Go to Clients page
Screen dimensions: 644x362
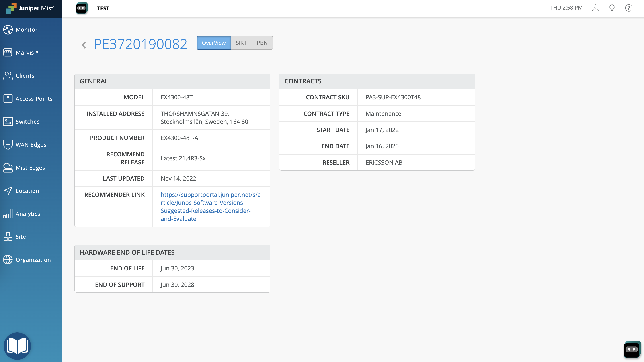[x=25, y=76]
